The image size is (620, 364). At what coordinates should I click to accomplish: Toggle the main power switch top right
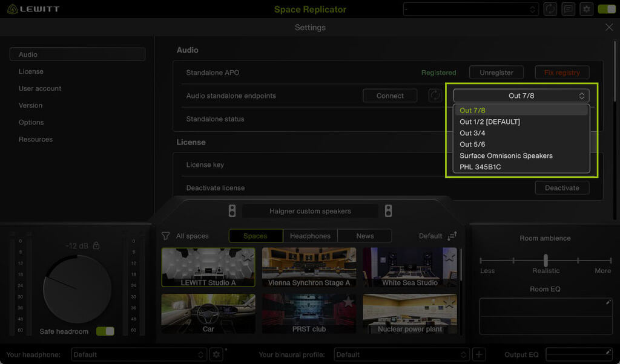click(607, 9)
